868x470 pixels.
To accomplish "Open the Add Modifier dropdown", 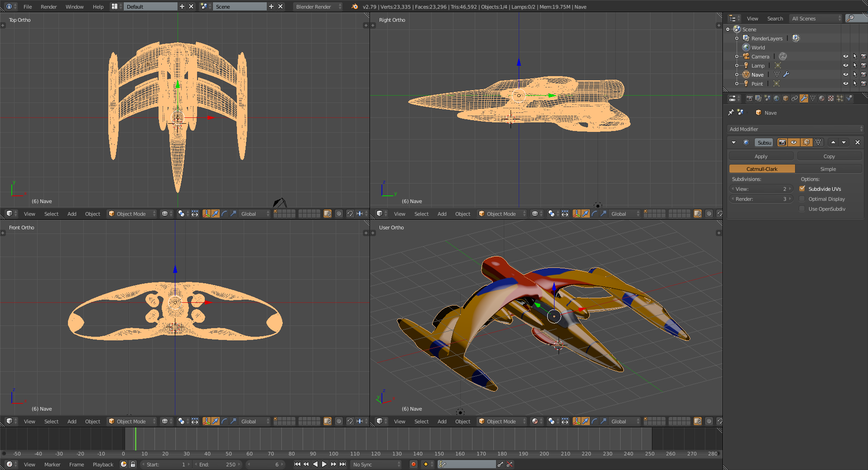I will (795, 129).
